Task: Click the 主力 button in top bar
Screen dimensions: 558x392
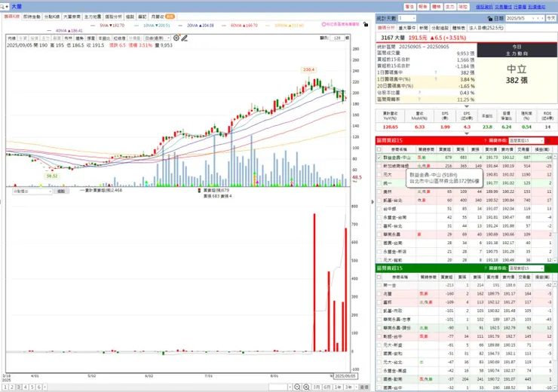Action: tap(450, 7)
